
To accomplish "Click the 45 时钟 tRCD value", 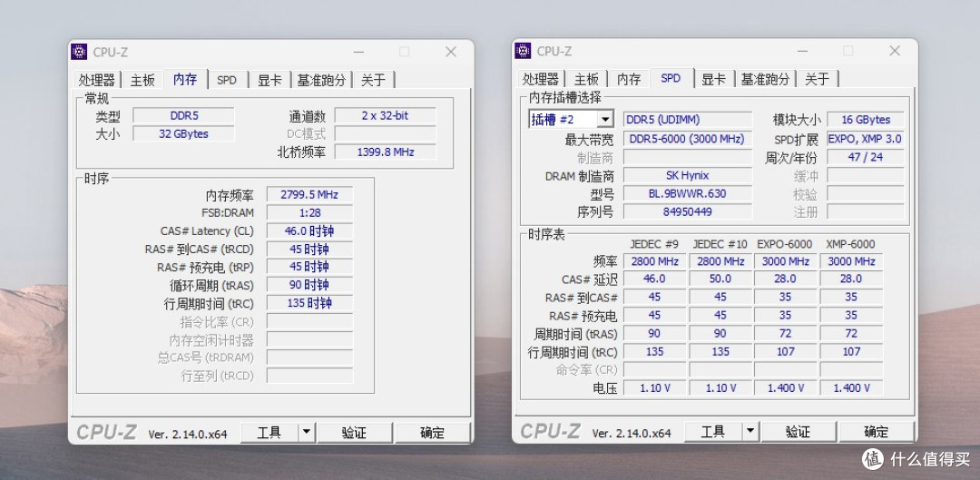I will [x=309, y=249].
